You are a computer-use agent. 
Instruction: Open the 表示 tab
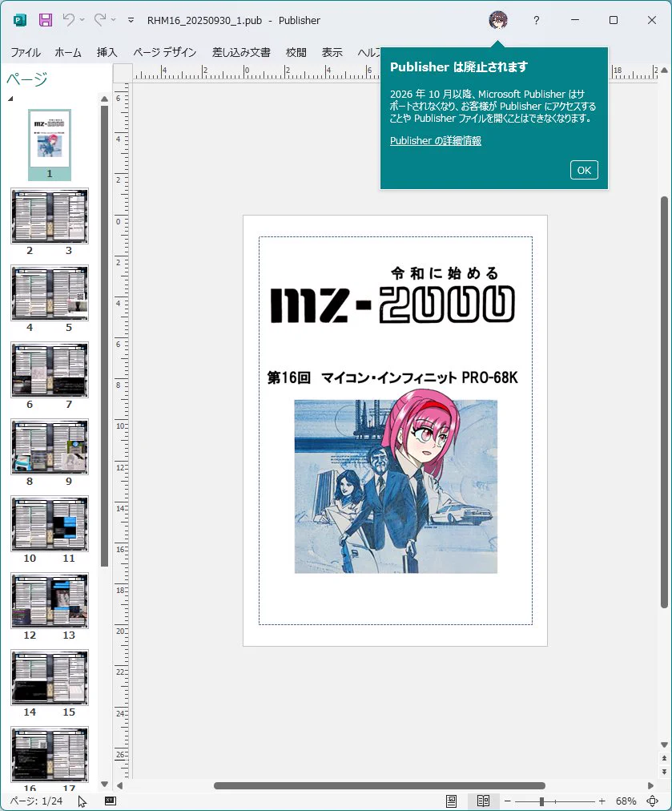click(332, 52)
